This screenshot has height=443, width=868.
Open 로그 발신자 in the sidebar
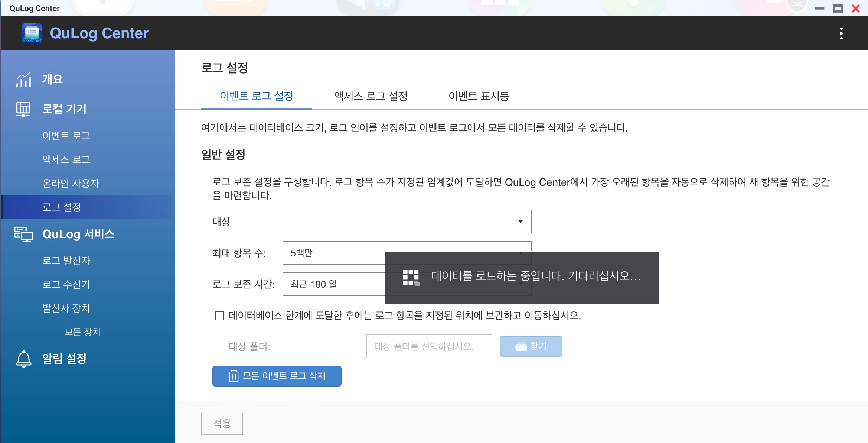click(x=66, y=261)
